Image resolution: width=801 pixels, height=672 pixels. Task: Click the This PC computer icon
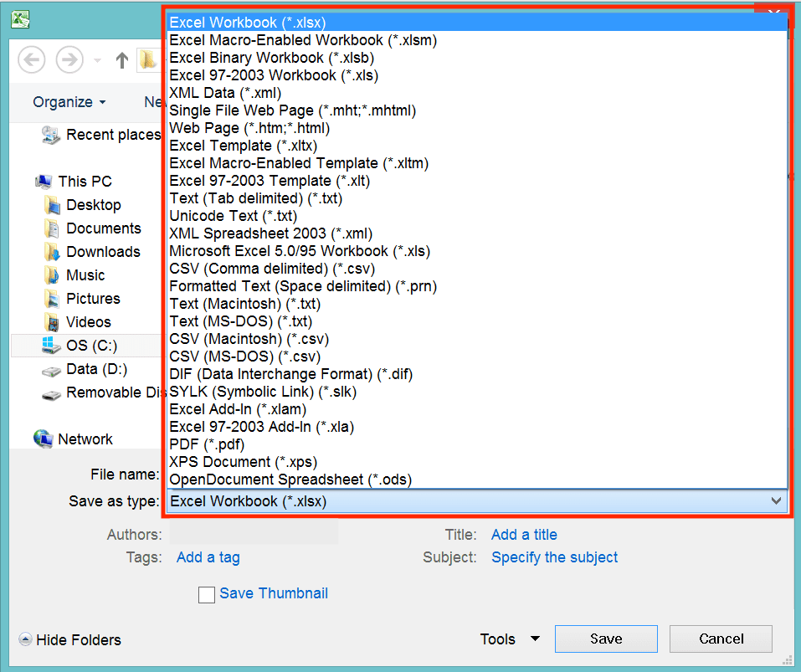(x=44, y=182)
